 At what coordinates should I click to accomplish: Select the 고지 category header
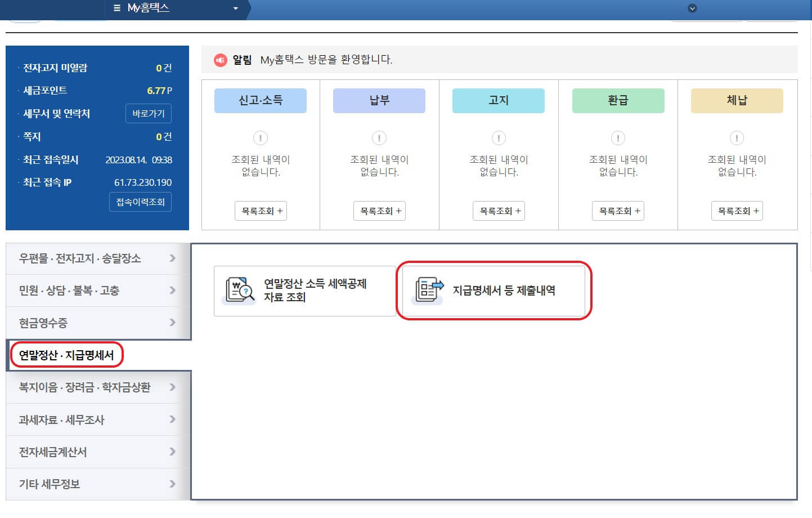click(499, 101)
